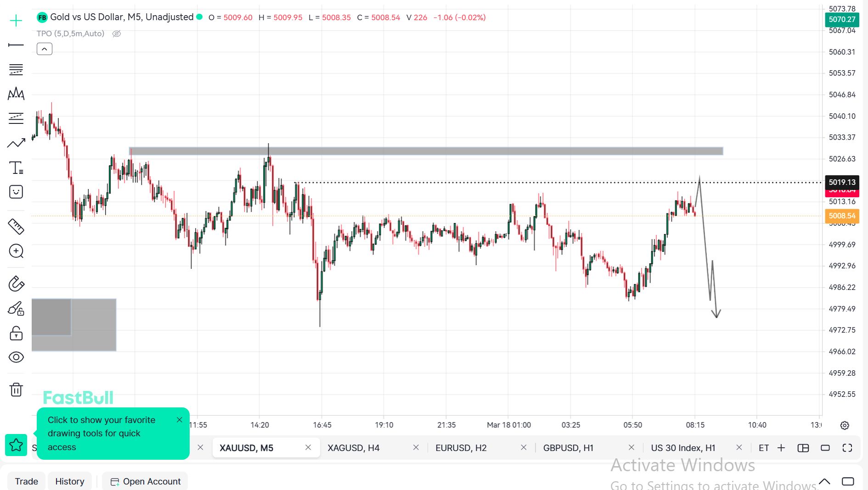
Task: Select the crosshair cursor tool
Action: (x=16, y=21)
